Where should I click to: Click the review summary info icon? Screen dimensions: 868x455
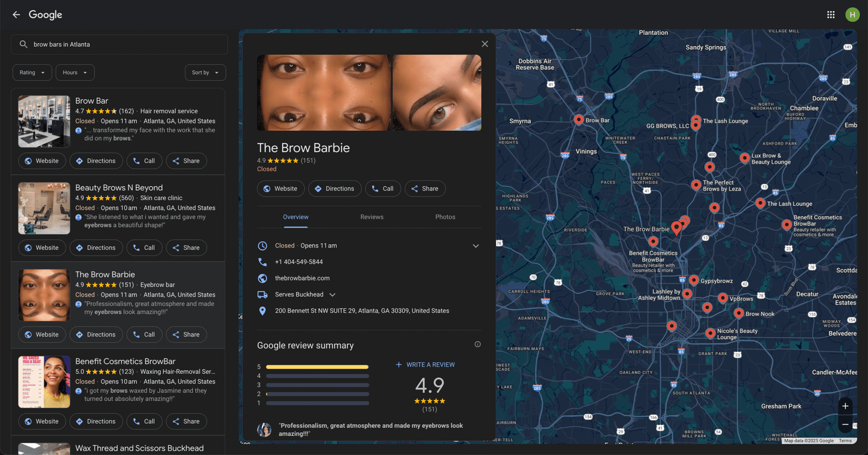(477, 344)
